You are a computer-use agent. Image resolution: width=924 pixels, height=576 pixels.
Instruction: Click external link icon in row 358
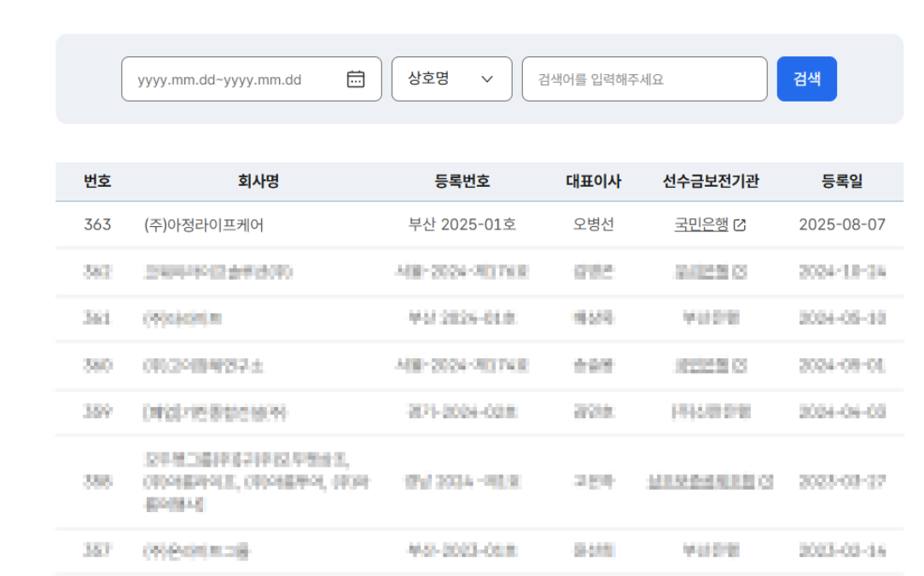coord(765,482)
